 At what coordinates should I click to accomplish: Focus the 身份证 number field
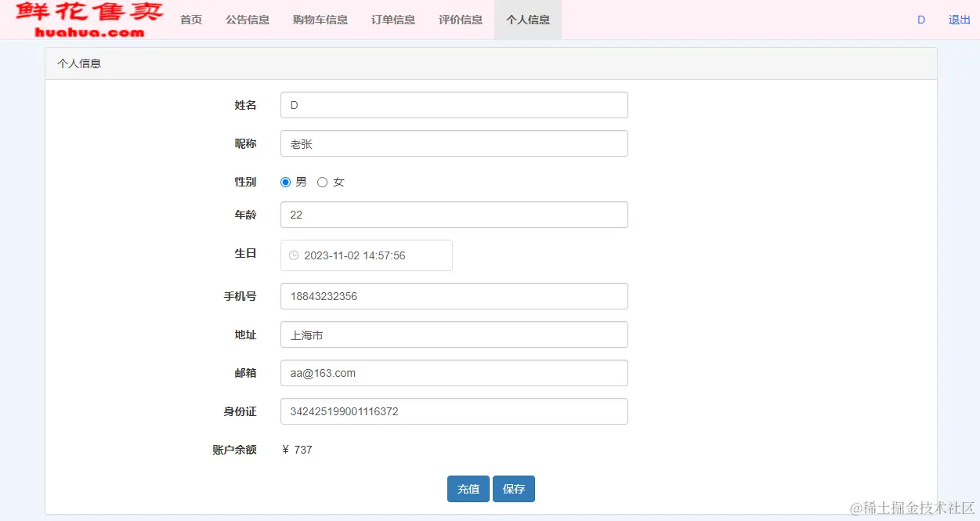pos(454,411)
